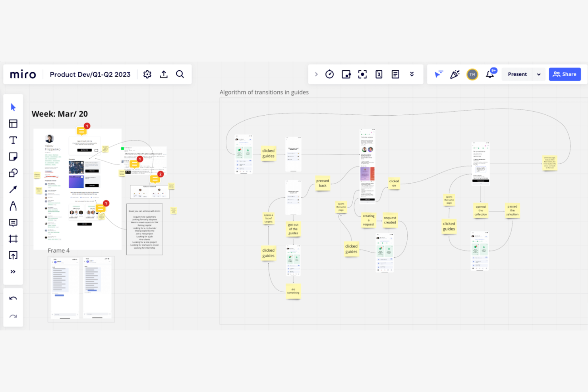
Task: Open the notes panel icon
Action: [395, 74]
